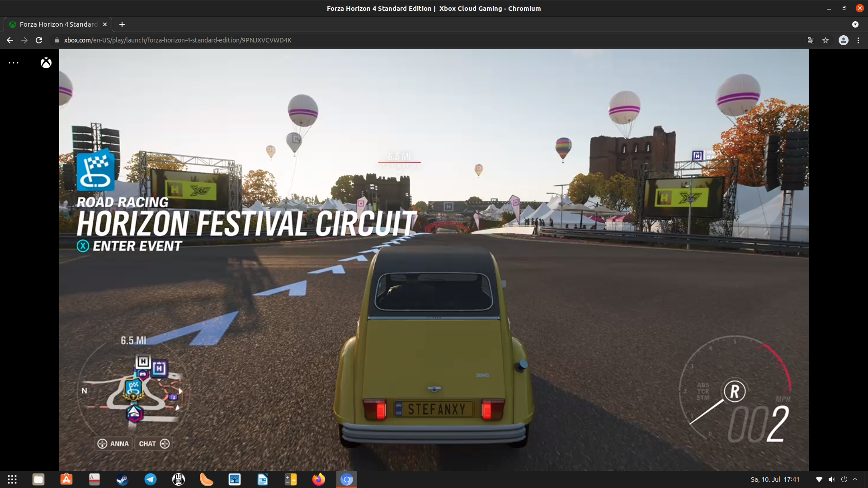Bookmark this page with the star icon
This screenshot has height=488, width=868.
(826, 40)
